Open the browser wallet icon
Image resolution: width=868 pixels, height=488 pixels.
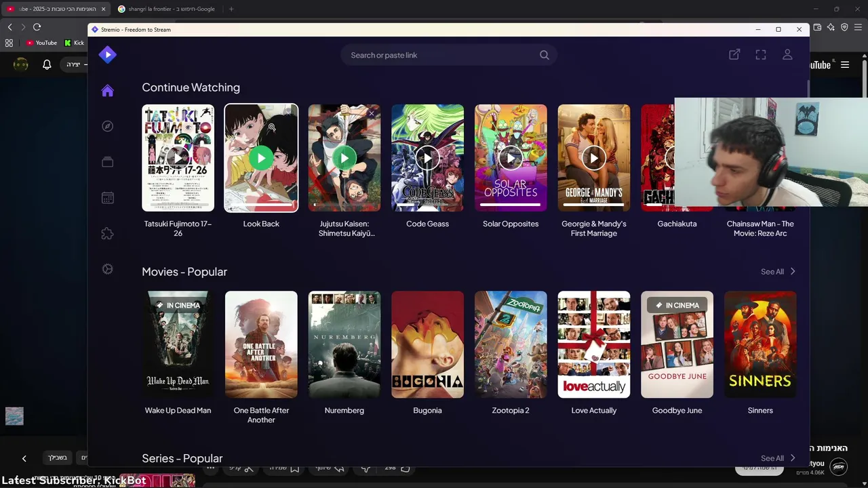pyautogui.click(x=817, y=27)
